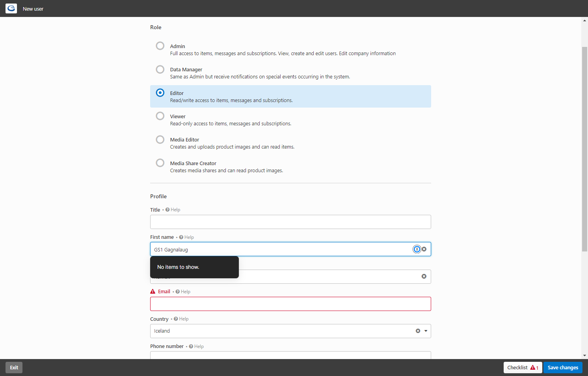The image size is (588, 376).
Task: View Help for the Phone number field
Action: 196,346
